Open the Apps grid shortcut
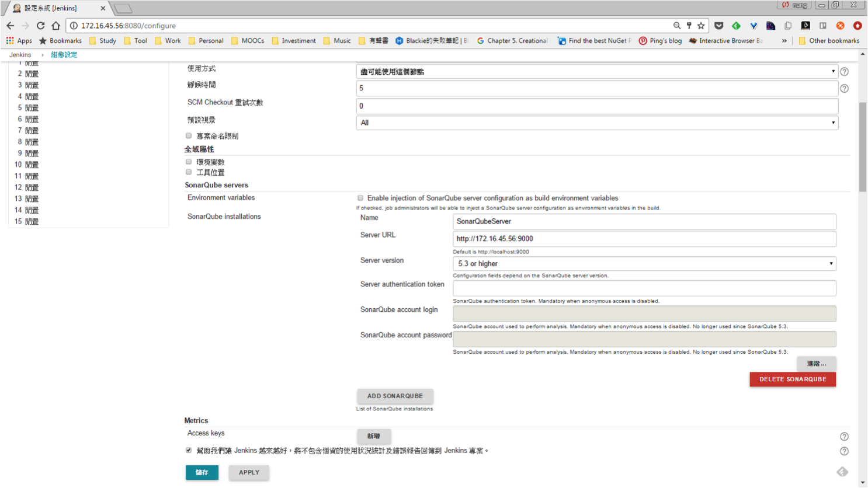This screenshot has width=868, height=488. [19, 41]
